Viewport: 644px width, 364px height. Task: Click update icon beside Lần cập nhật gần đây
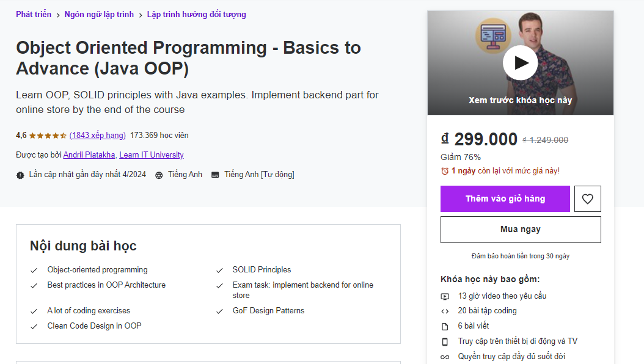19,174
